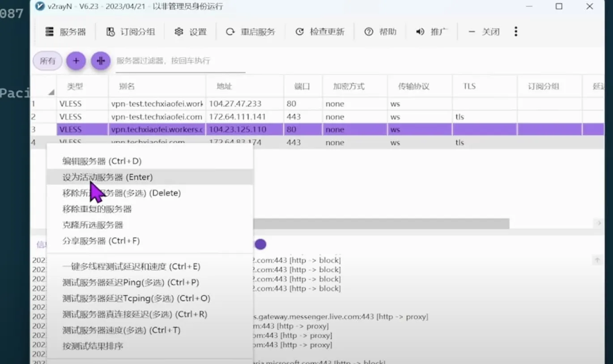Click 克隆所选服务器 in the context menu
This screenshot has height=364, width=613.
click(x=93, y=225)
